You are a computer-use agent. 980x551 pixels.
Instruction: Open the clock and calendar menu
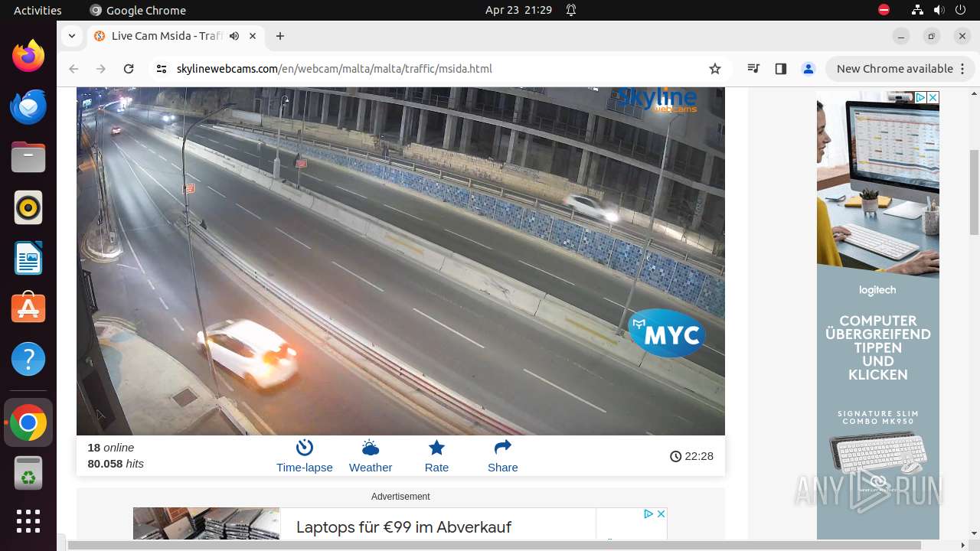pyautogui.click(x=518, y=10)
